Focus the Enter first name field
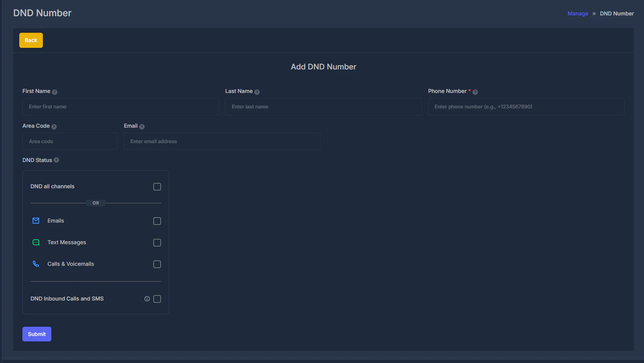644x363 pixels. click(120, 106)
